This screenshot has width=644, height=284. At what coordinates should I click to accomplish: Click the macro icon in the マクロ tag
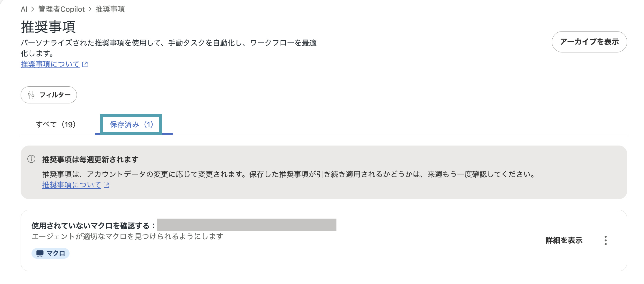pos(40,253)
